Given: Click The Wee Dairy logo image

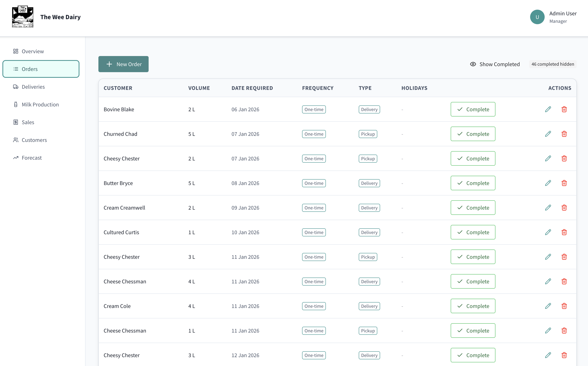Looking at the screenshot, I should click(x=23, y=17).
